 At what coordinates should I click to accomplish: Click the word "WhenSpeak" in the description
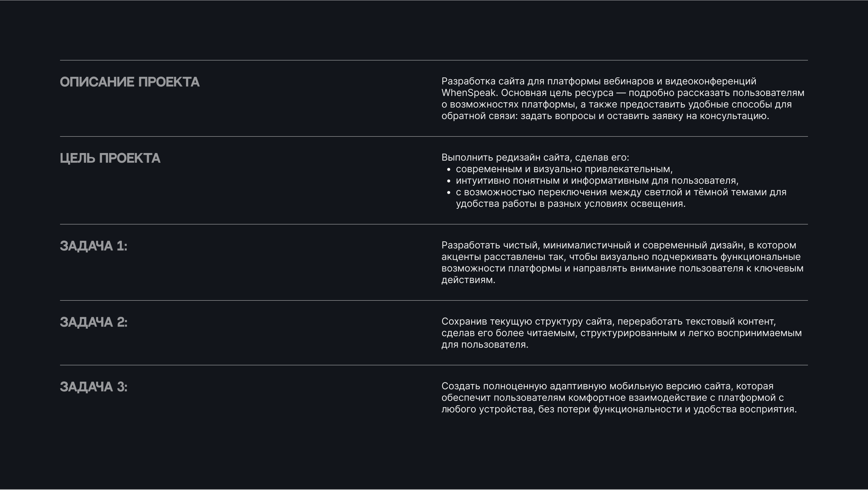pos(469,93)
